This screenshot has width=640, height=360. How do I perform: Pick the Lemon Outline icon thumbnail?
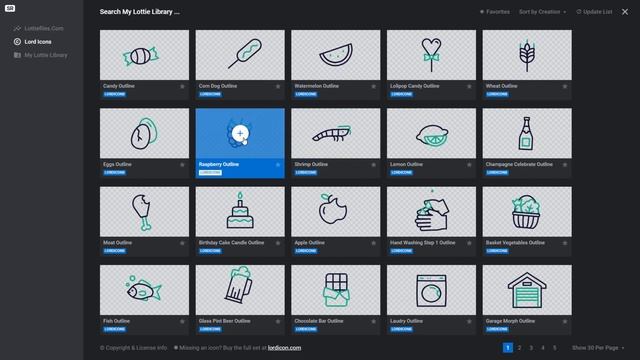click(x=431, y=133)
